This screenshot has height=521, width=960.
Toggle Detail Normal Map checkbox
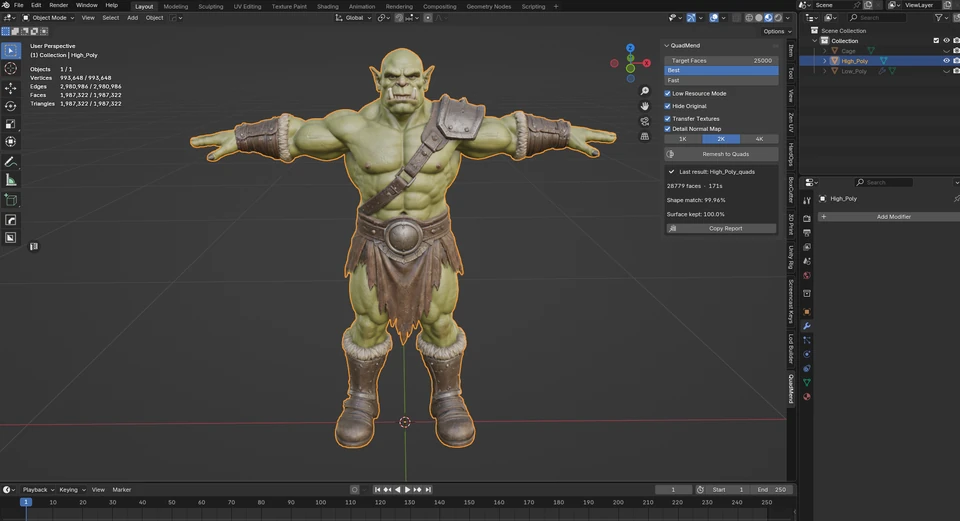click(668, 129)
